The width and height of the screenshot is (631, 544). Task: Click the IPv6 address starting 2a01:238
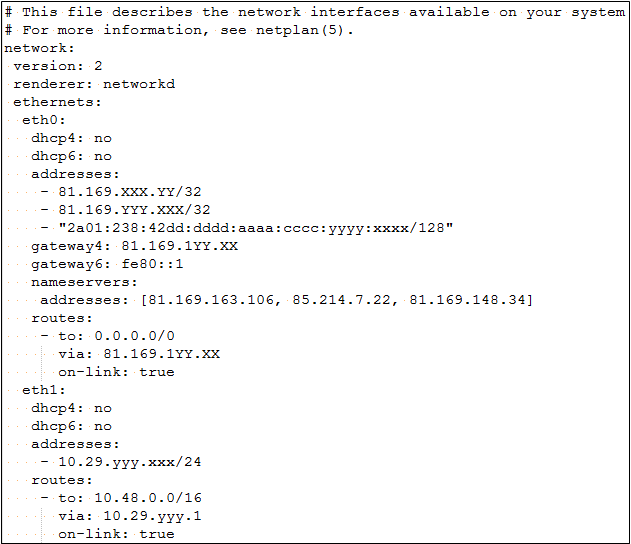point(256,228)
